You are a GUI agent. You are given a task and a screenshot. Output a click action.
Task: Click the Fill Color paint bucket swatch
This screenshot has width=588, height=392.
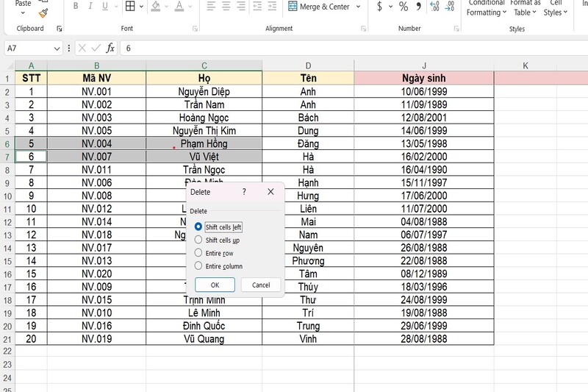coord(155,7)
